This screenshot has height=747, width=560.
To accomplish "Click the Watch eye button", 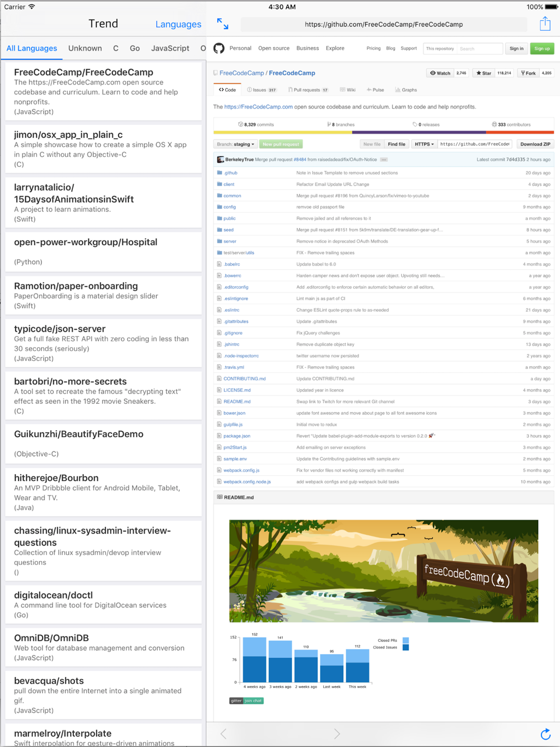I will [x=440, y=73].
